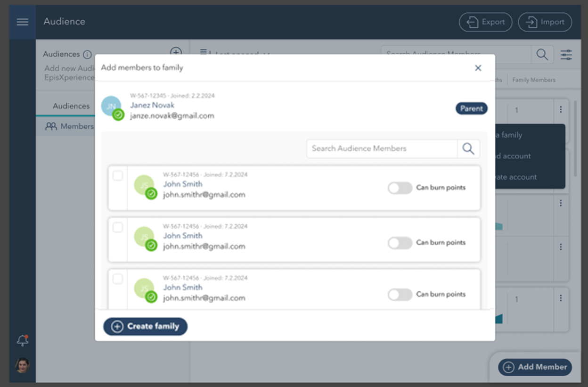Open the notifications bell
The width and height of the screenshot is (588, 387).
click(22, 340)
